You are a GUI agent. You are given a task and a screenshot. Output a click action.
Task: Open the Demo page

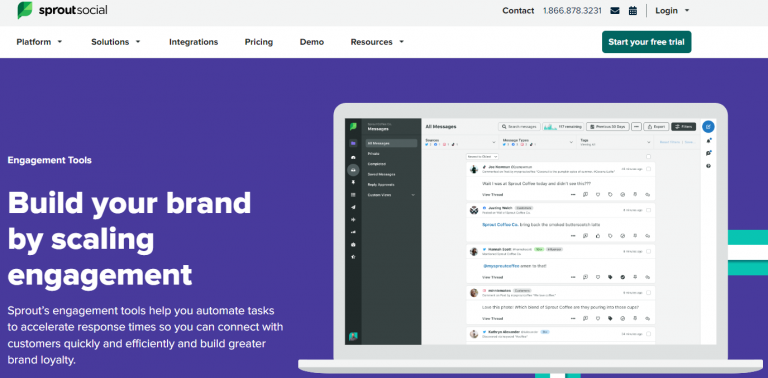pos(312,42)
